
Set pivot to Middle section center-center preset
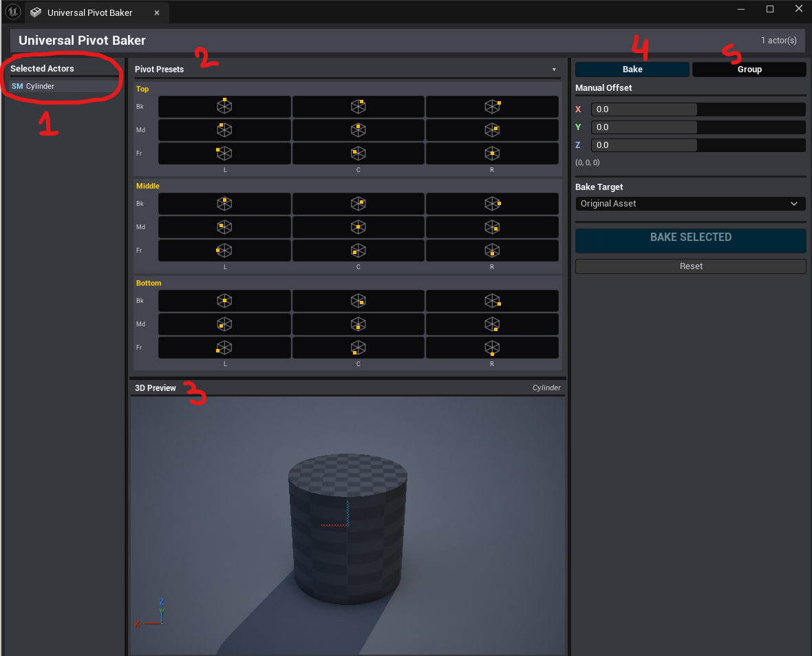pos(359,227)
